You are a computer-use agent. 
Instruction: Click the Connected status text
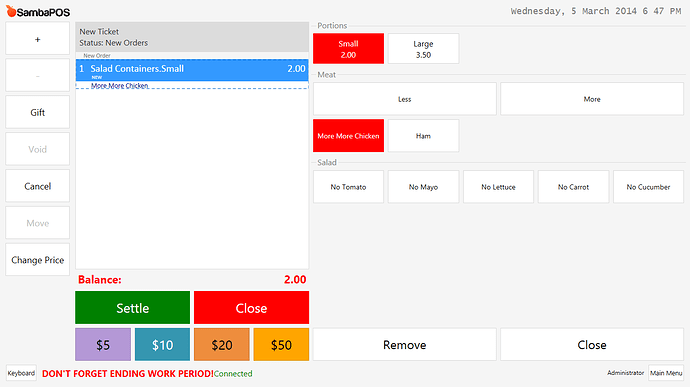(x=233, y=373)
